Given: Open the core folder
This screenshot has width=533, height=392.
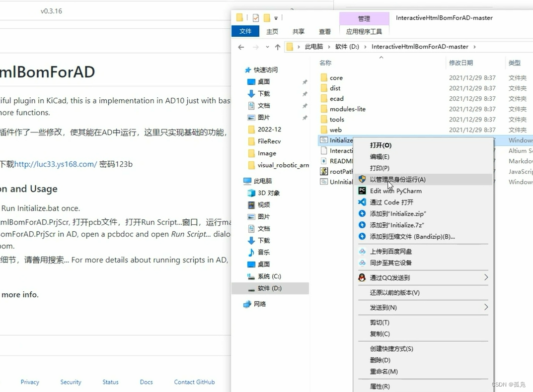Looking at the screenshot, I should tap(336, 78).
